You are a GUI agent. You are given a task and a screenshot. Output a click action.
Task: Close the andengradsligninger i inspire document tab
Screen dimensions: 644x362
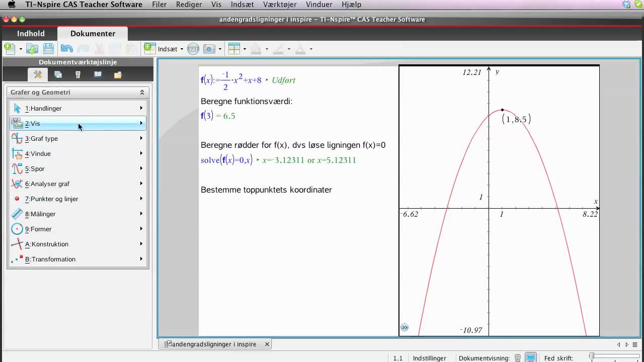[267, 344]
